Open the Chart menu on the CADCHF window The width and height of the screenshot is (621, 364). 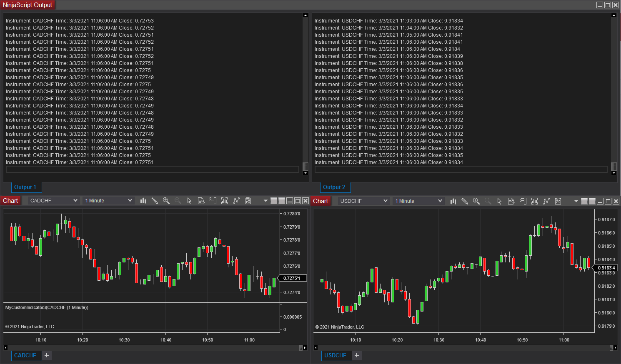[x=10, y=201]
